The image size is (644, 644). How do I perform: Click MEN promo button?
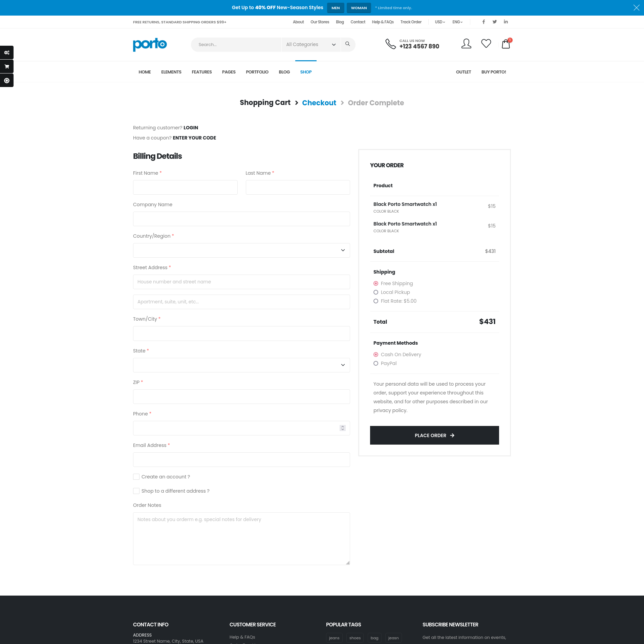pos(336,8)
